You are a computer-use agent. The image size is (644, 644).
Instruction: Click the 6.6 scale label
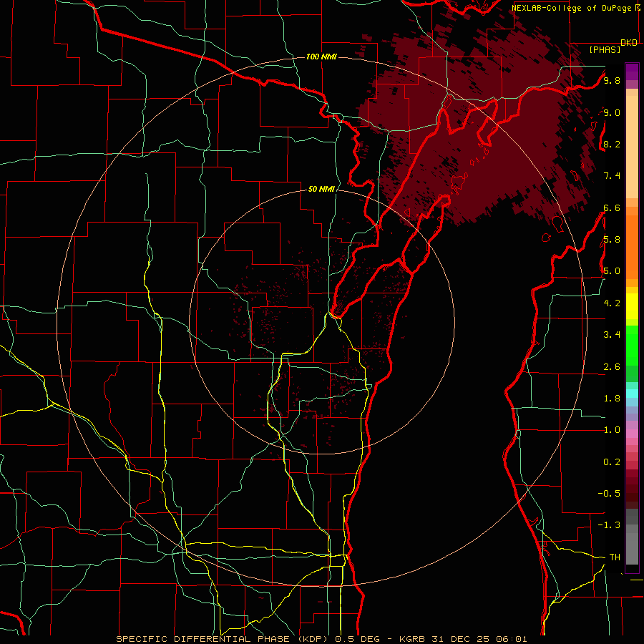[x=612, y=208]
